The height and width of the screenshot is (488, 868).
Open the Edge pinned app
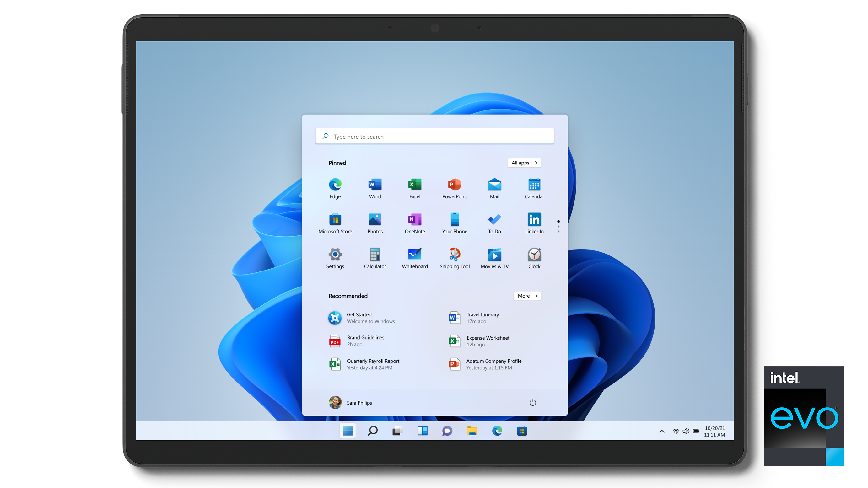[x=335, y=188]
